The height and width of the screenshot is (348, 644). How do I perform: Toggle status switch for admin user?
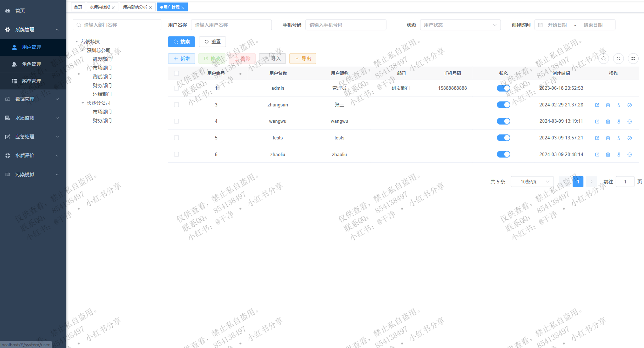pyautogui.click(x=503, y=88)
